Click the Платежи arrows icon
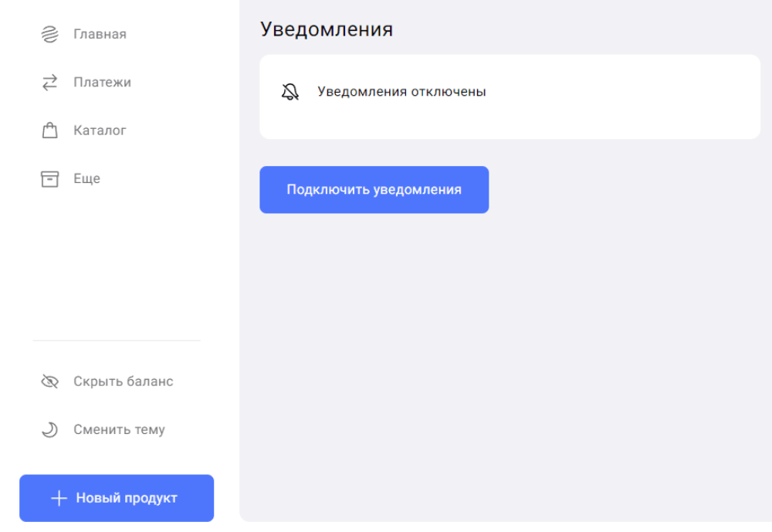Viewport: 772px width, 532px height. point(49,83)
